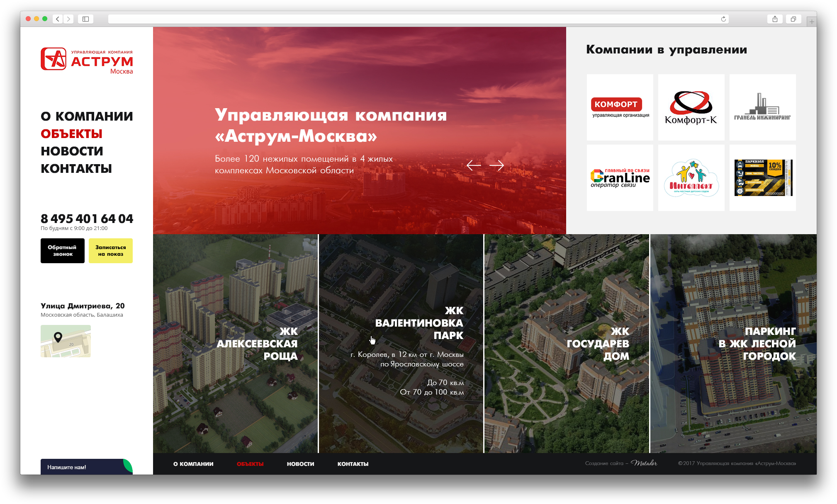Open the ЖК Алексеевская роща card

click(x=235, y=344)
